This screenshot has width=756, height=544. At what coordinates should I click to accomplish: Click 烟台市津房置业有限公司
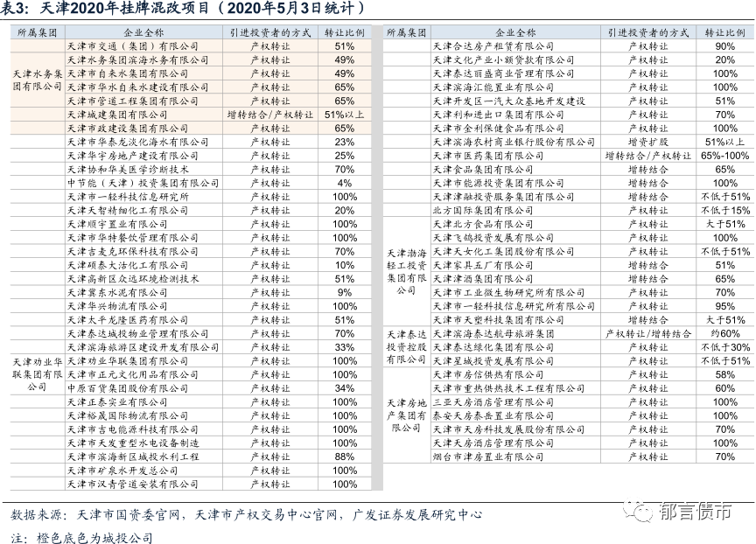pos(488,457)
